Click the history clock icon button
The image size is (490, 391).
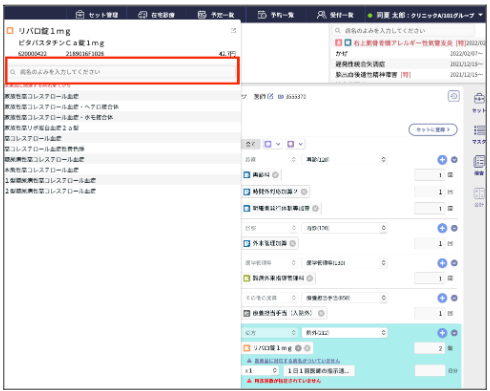(453, 96)
